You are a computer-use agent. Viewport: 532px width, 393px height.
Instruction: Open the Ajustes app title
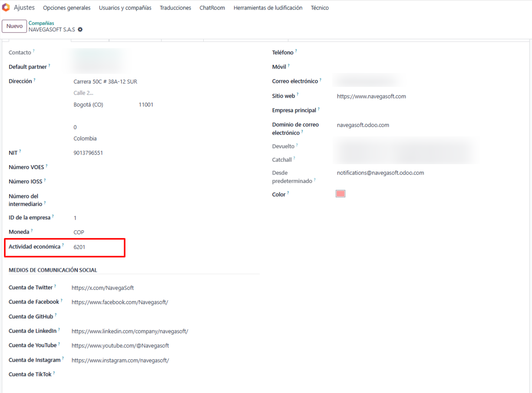tap(24, 7)
